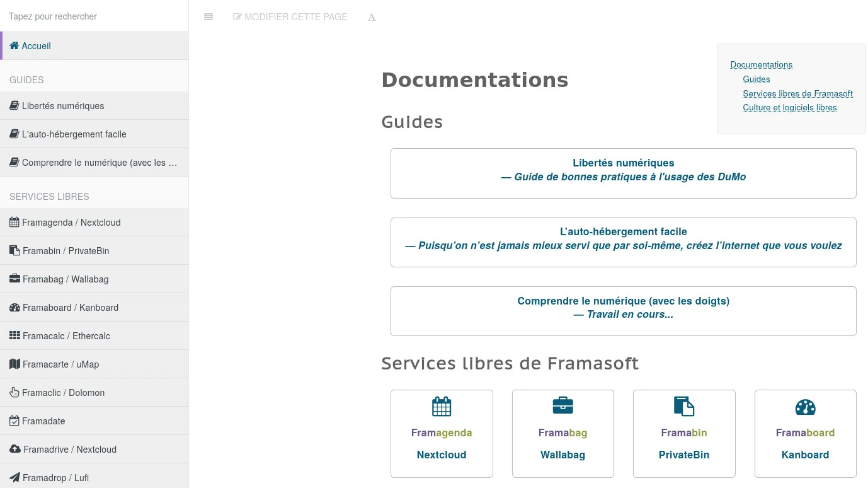
Task: Click the home icon next to Accueil
Action: (x=14, y=46)
